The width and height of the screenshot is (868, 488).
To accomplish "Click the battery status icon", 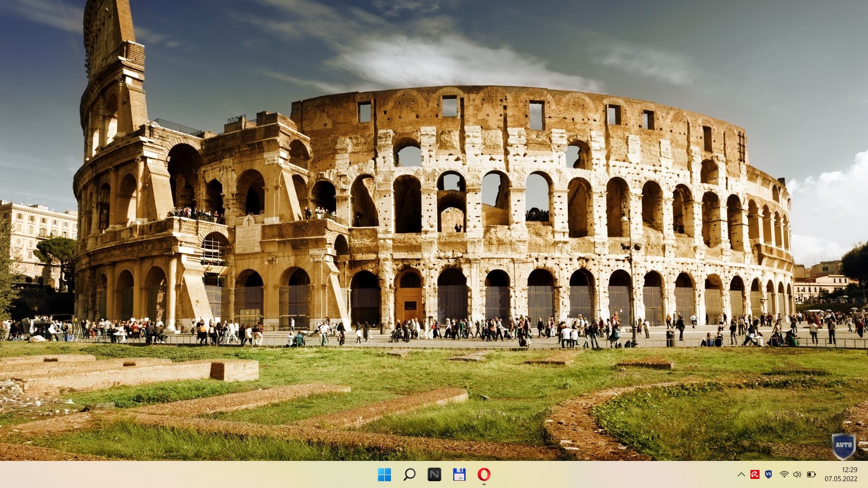I will click(x=811, y=474).
